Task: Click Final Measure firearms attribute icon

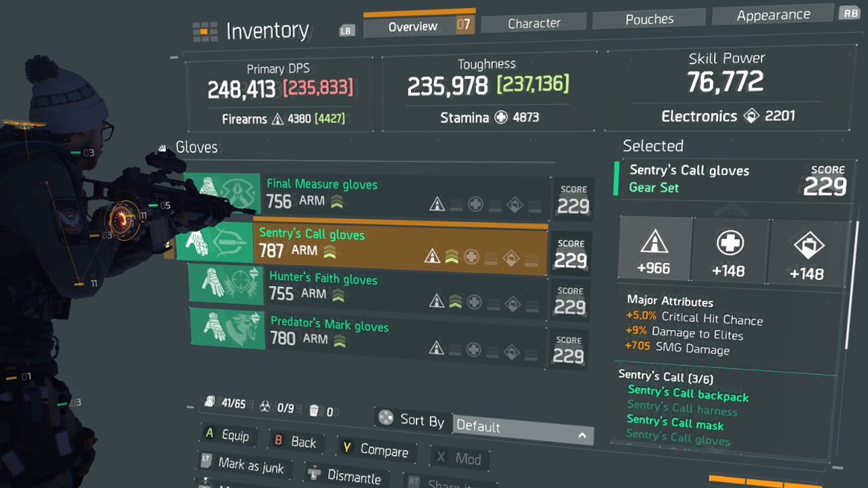Action: tap(437, 204)
